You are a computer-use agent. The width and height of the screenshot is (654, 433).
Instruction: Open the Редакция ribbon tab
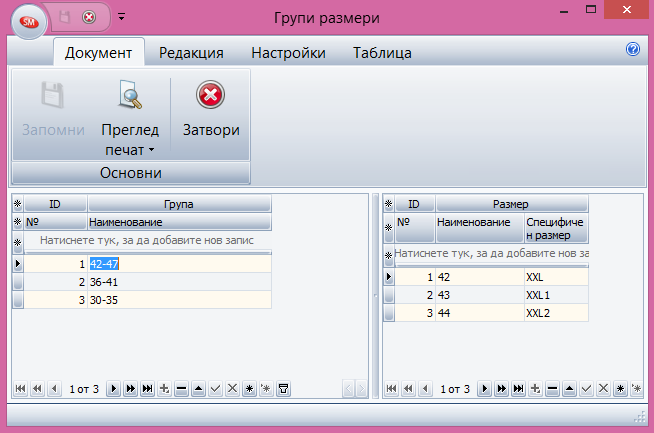click(x=191, y=53)
